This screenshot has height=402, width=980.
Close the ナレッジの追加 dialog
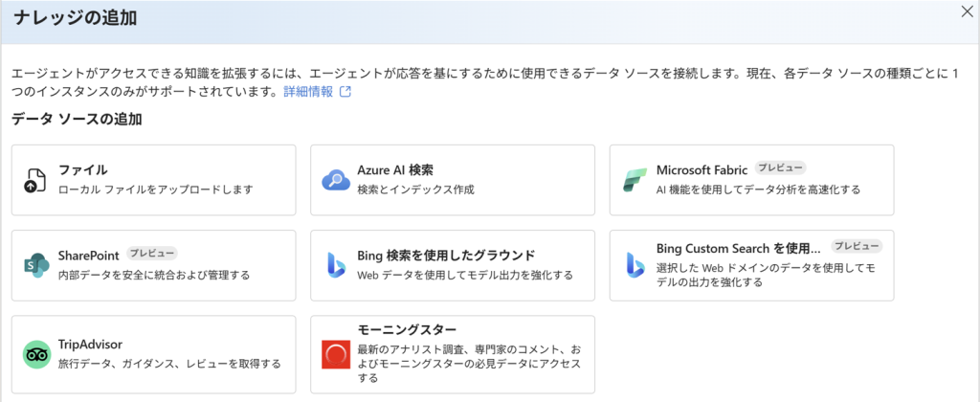pyautogui.click(x=967, y=13)
